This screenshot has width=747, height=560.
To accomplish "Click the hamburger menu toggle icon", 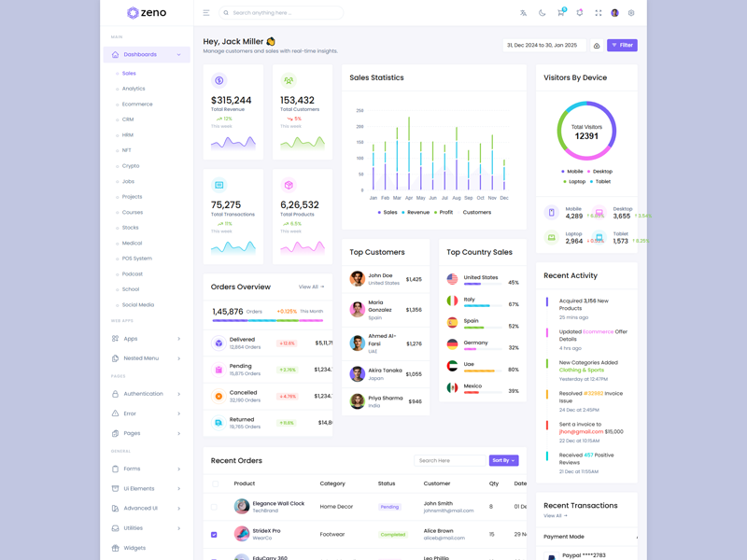I will [x=206, y=13].
